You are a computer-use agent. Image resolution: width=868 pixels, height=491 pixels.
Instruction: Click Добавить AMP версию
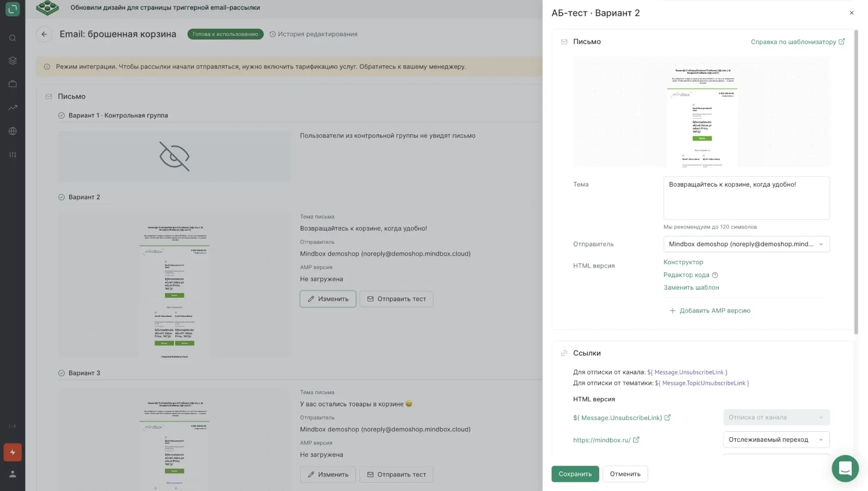pyautogui.click(x=709, y=311)
